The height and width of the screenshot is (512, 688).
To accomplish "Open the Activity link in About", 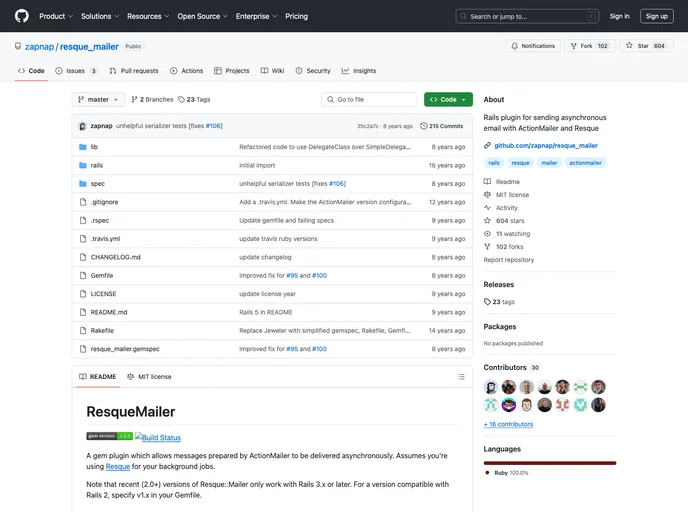I will (501, 208).
